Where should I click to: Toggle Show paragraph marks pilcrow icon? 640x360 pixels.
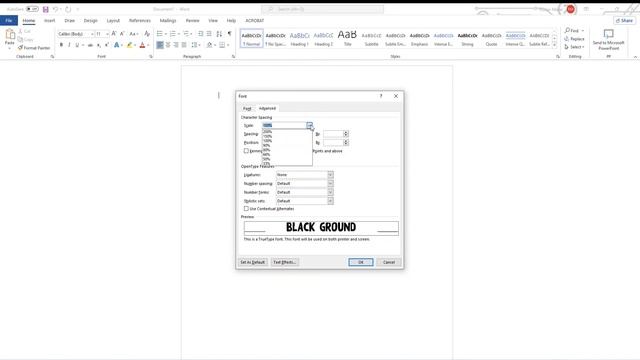pyautogui.click(x=229, y=33)
